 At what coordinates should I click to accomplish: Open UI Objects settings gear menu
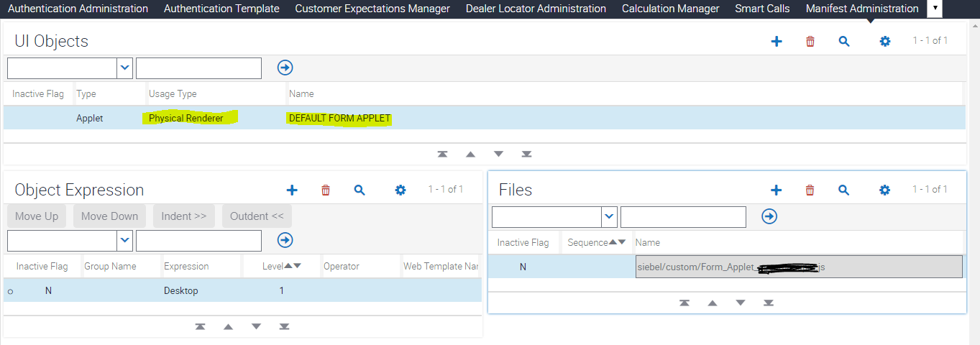tap(885, 42)
